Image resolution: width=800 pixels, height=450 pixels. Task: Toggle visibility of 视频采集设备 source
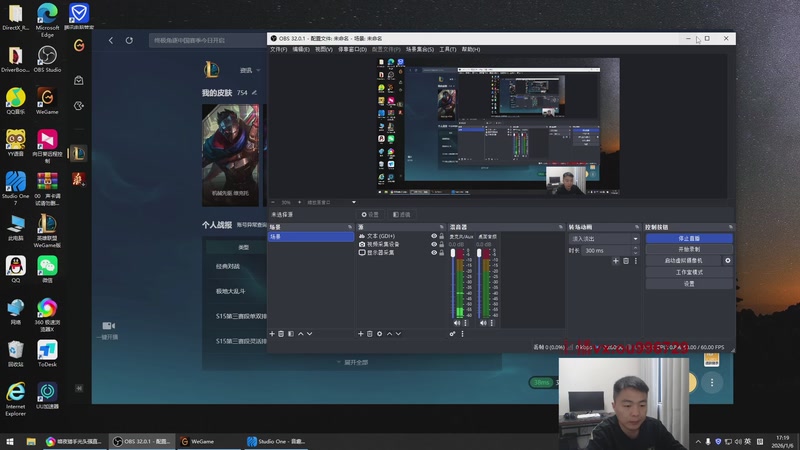(x=434, y=244)
